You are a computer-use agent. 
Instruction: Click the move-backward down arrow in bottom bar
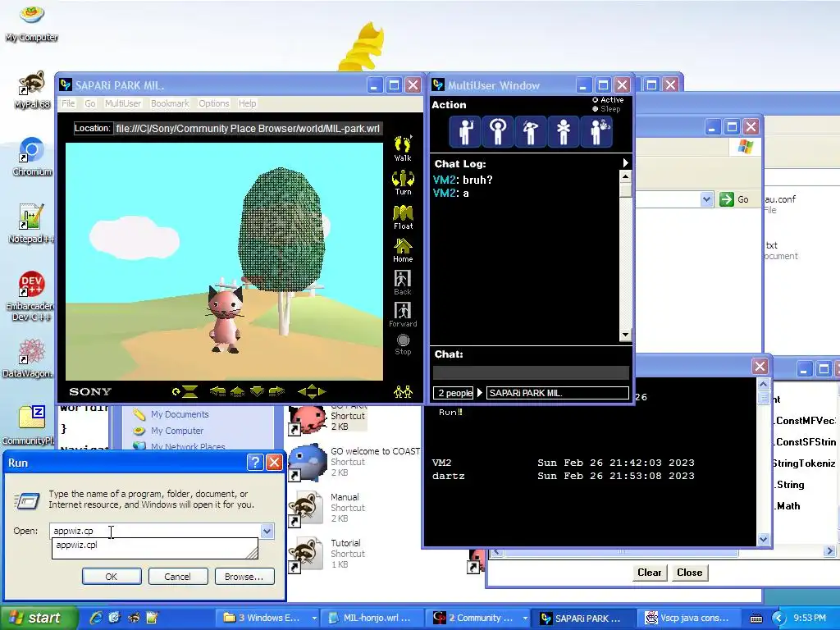point(257,391)
